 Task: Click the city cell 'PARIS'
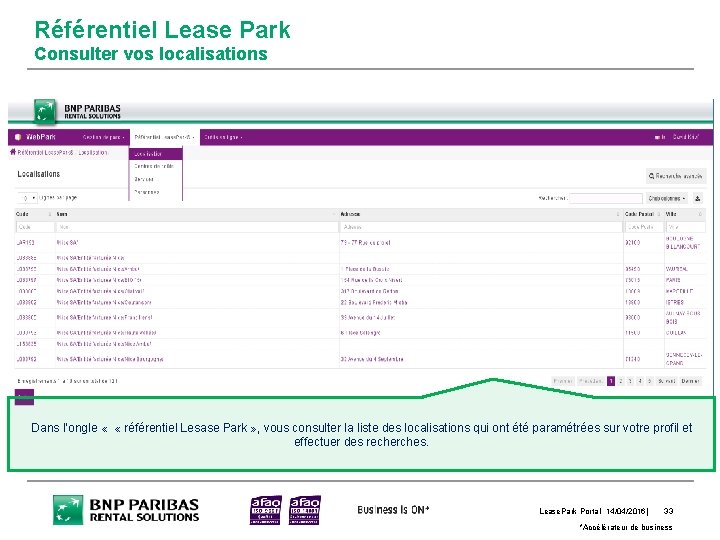pyautogui.click(x=673, y=280)
